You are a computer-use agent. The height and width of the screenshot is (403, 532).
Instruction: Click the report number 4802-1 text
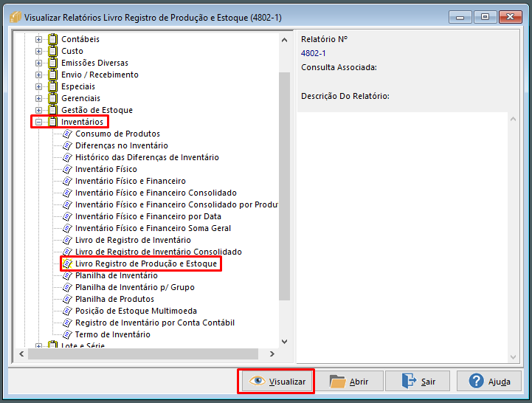tap(313, 53)
